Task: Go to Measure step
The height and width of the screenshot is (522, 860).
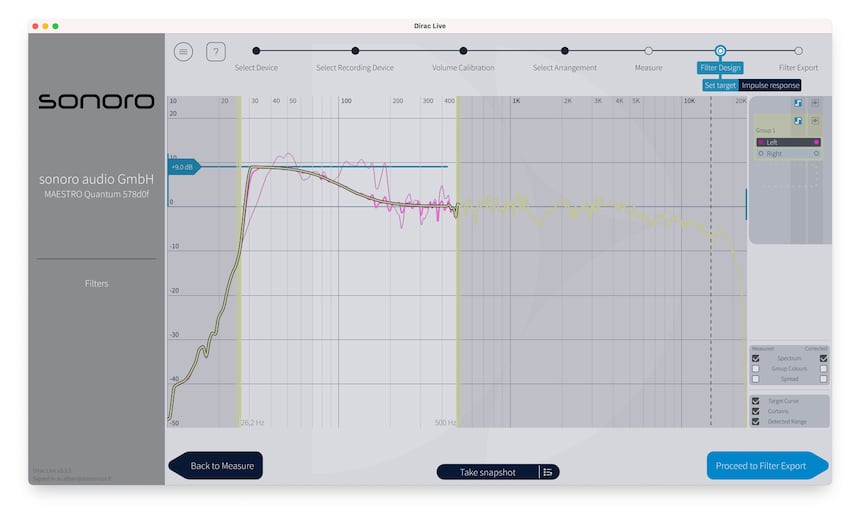Action: 648,51
